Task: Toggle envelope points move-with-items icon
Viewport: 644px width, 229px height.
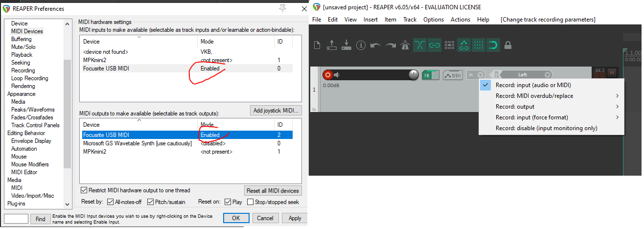Action: [464, 46]
